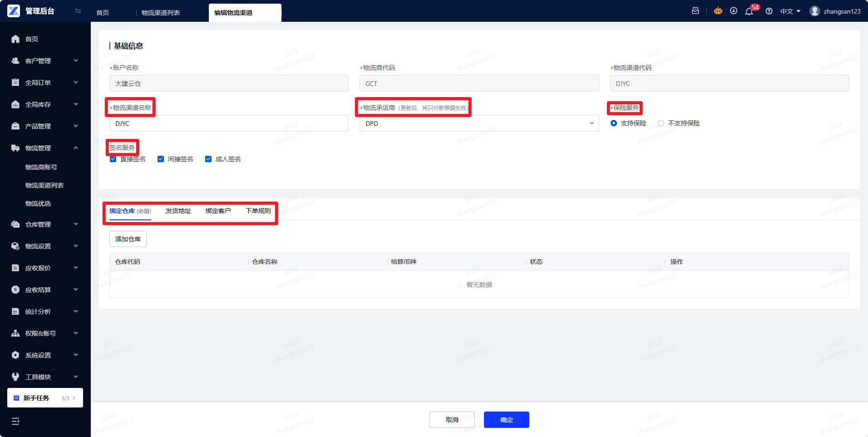The image size is (868, 437).
Task: Collapse the 物流管理 menu chevron
Action: click(x=76, y=148)
